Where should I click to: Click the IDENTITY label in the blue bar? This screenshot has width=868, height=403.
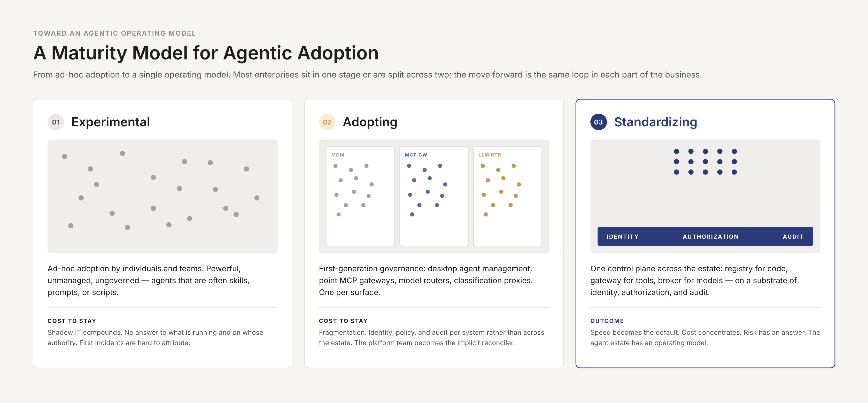tap(622, 237)
